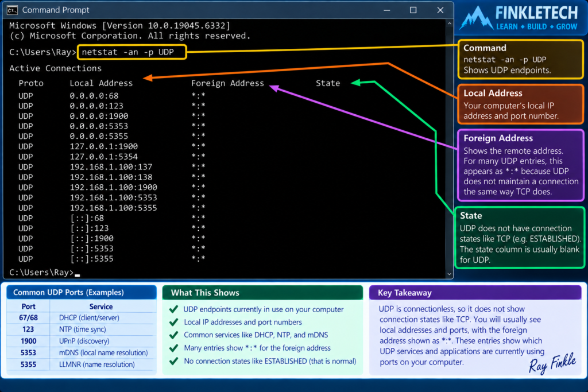Click the FinkleTech mountain logo
The image size is (588, 392).
[477, 18]
